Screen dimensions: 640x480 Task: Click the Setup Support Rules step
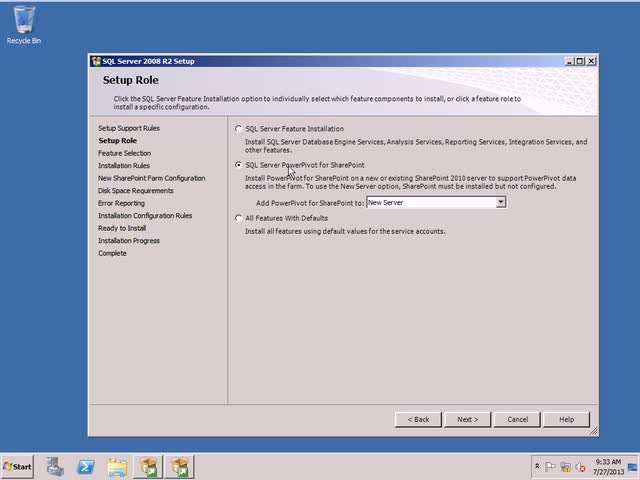tap(129, 128)
